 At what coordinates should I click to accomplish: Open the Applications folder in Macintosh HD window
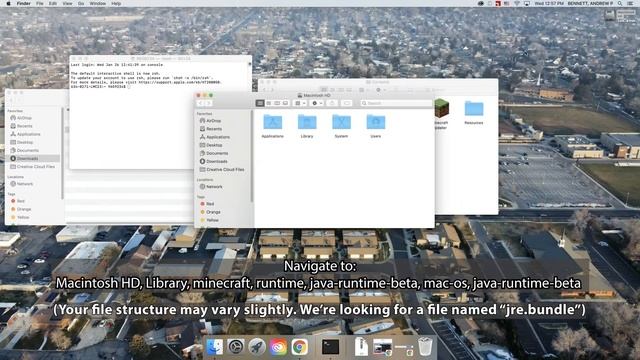pos(272,122)
